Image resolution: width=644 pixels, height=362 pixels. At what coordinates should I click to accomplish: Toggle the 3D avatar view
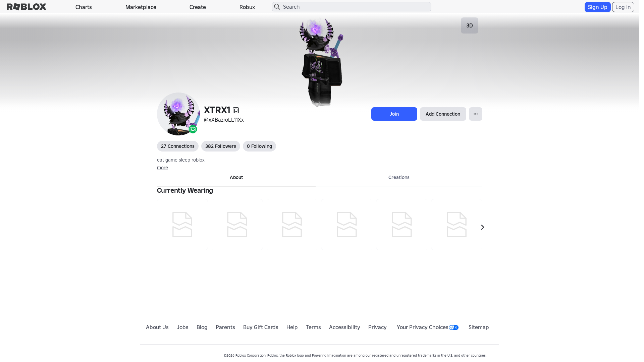(470, 25)
